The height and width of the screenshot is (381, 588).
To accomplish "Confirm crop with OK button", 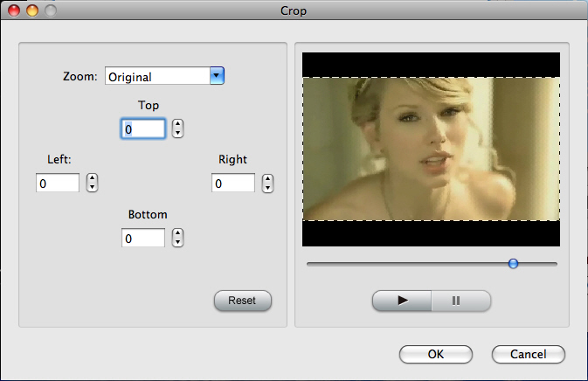I will tap(436, 355).
